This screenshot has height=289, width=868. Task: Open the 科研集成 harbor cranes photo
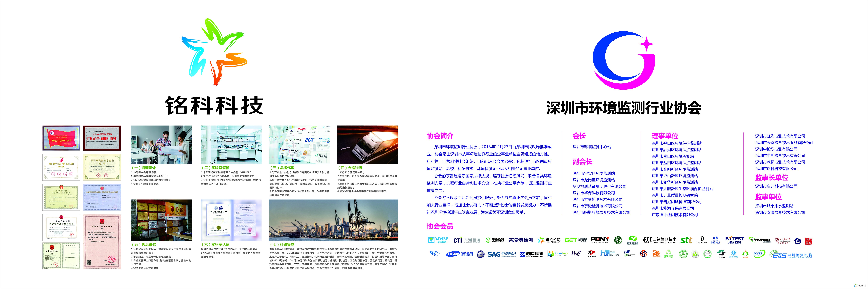(334, 220)
